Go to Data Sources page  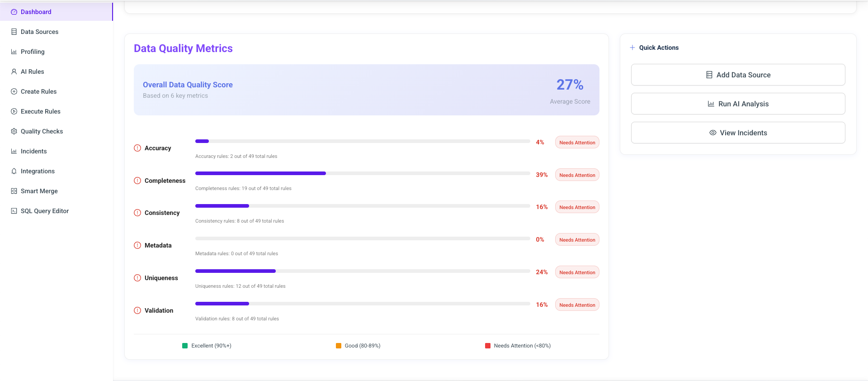coord(56,32)
